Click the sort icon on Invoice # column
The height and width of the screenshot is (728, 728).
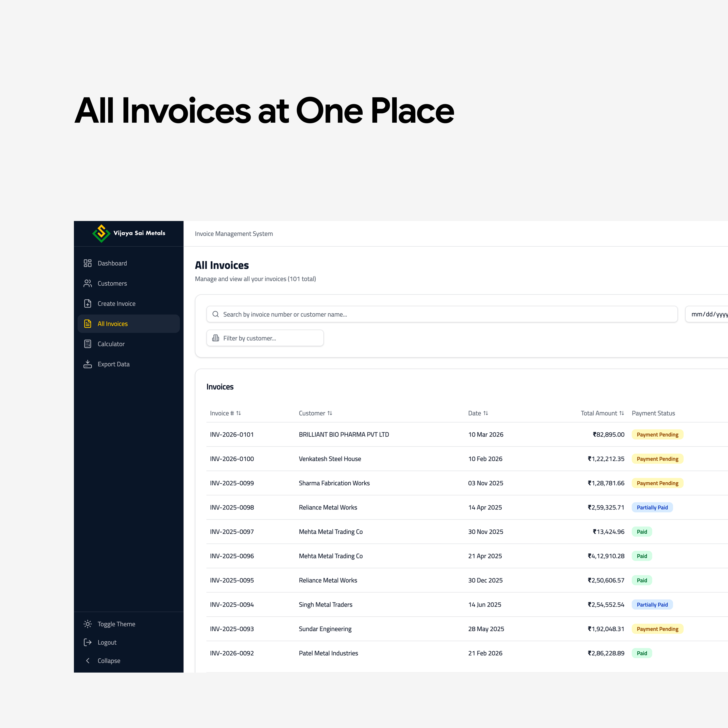coord(238,413)
